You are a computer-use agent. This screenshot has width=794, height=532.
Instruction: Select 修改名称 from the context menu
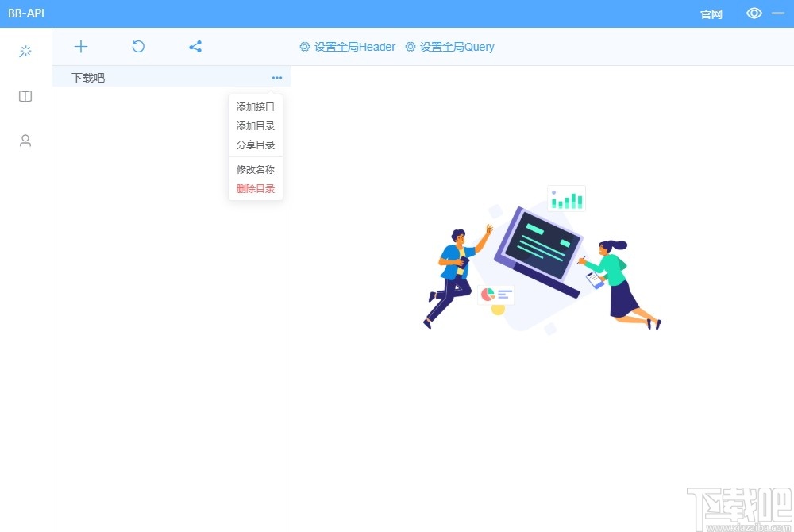point(255,169)
